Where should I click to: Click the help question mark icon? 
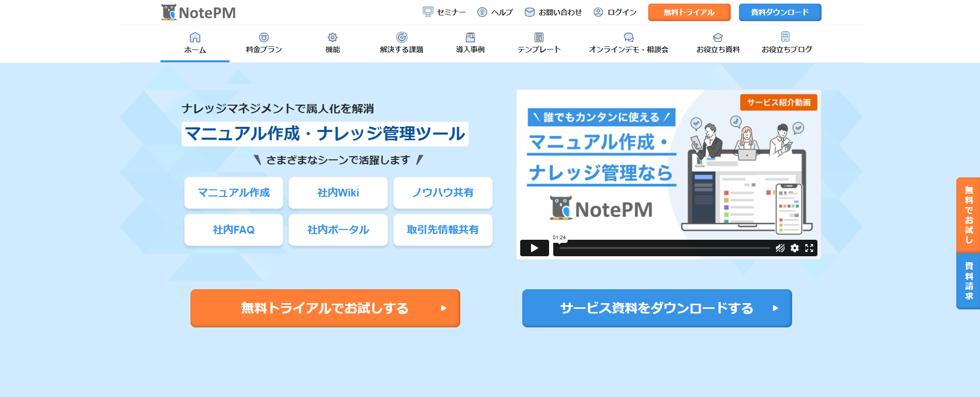(x=482, y=12)
